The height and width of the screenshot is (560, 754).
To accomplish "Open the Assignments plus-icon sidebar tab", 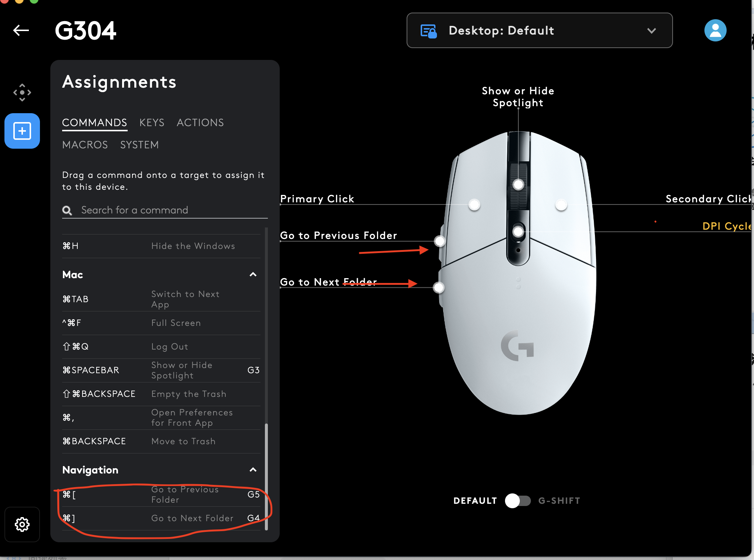I will tap(22, 131).
